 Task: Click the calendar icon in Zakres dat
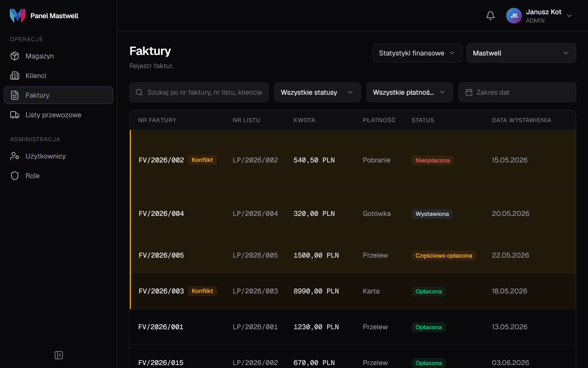coord(469,92)
